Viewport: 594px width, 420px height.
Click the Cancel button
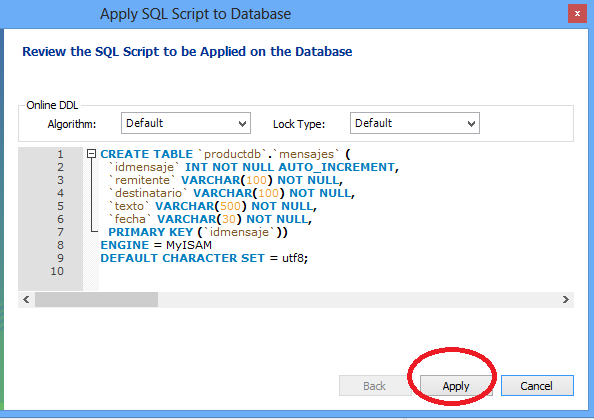(x=537, y=386)
